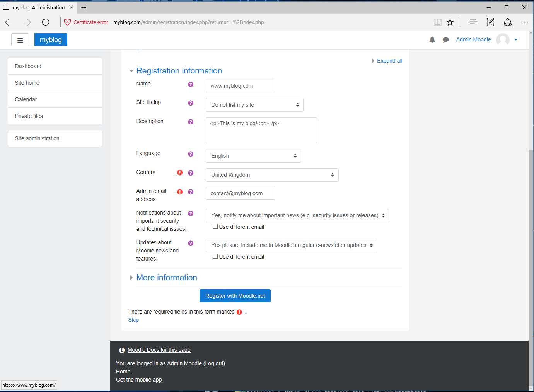Viewport: 534px width, 392px height.
Task: Open help for the Name field
Action: (191, 84)
